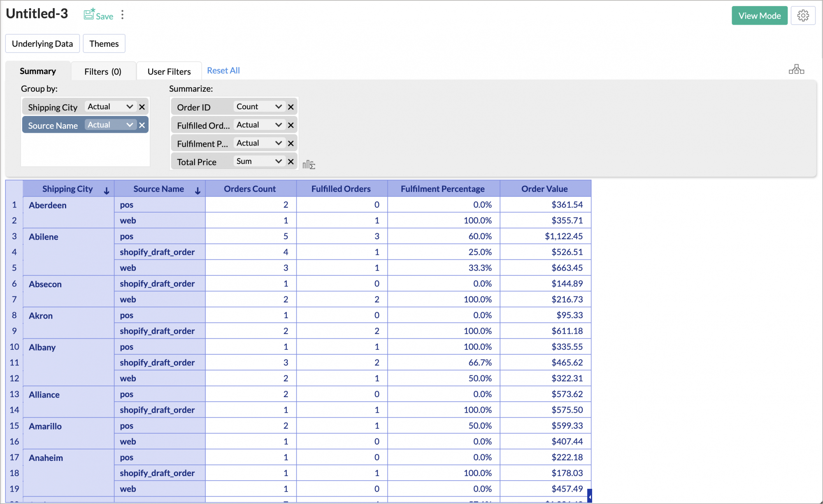This screenshot has height=504, width=823.
Task: Remove Order ID summarize field
Action: 291,107
